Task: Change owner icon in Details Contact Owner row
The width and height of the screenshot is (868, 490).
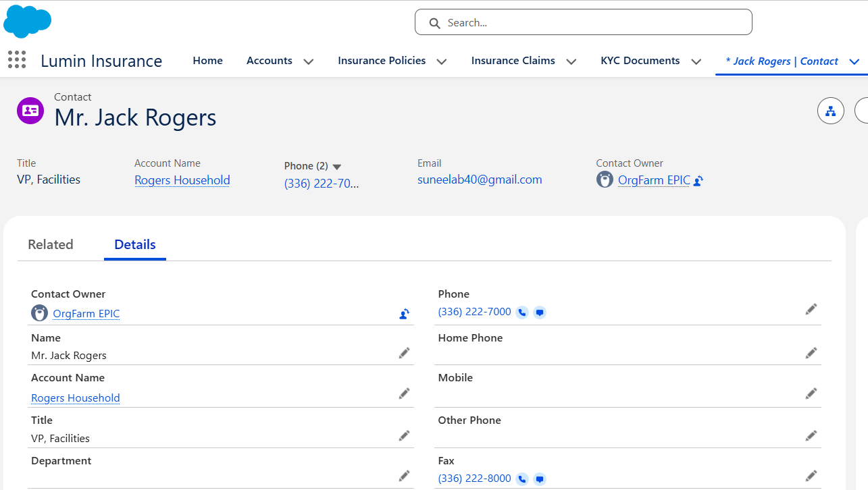Action: pos(404,314)
